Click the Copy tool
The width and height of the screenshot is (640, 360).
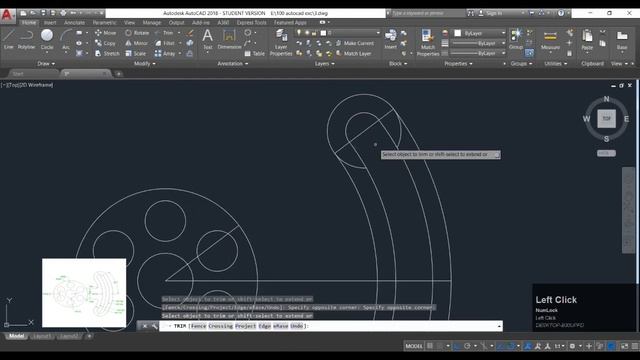[x=105, y=43]
